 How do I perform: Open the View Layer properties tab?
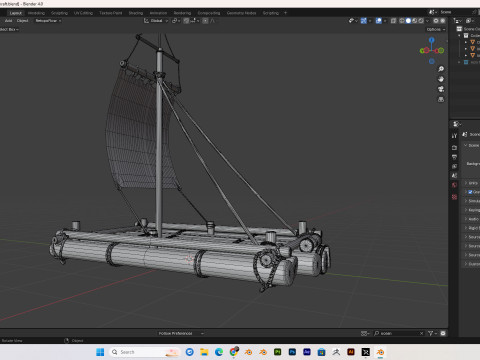pos(454,166)
